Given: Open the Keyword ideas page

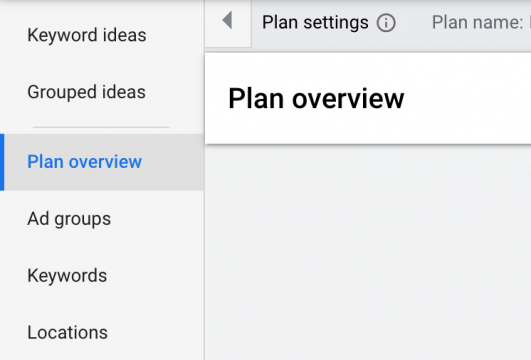Looking at the screenshot, I should tap(87, 35).
